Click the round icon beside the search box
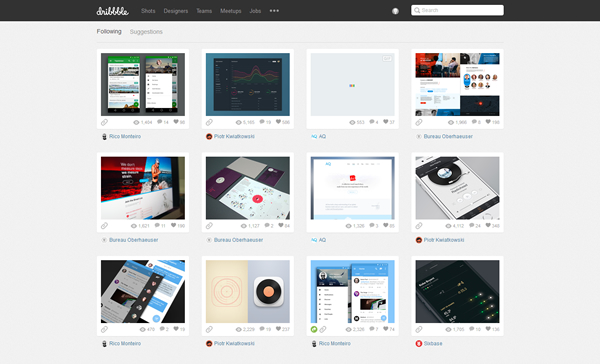This screenshot has width=600, height=364. (395, 11)
